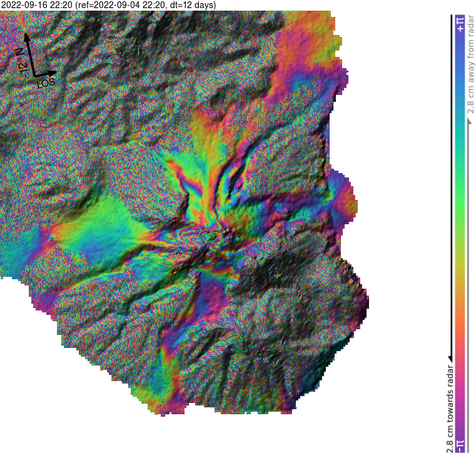Click the interferogram map image
Screen dimensions: 476x458
(x=185, y=213)
